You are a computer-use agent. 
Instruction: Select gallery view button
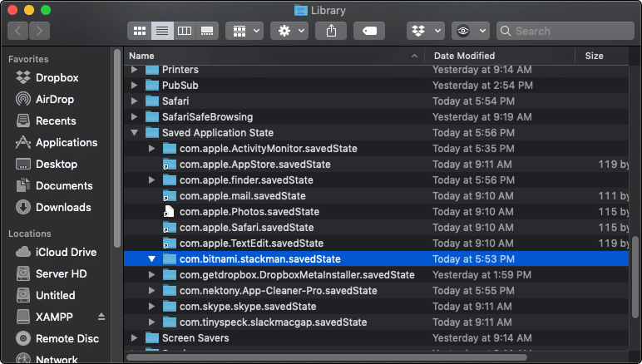click(x=207, y=31)
